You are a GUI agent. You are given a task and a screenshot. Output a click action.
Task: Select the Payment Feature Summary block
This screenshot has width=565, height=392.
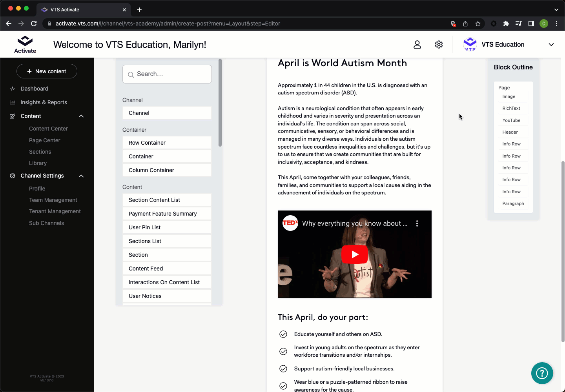167,214
